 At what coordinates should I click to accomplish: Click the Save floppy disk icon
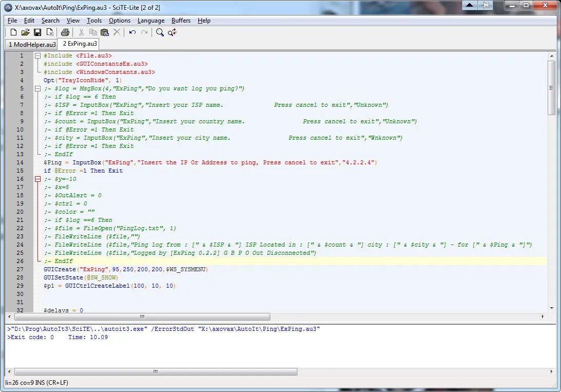pos(37,32)
